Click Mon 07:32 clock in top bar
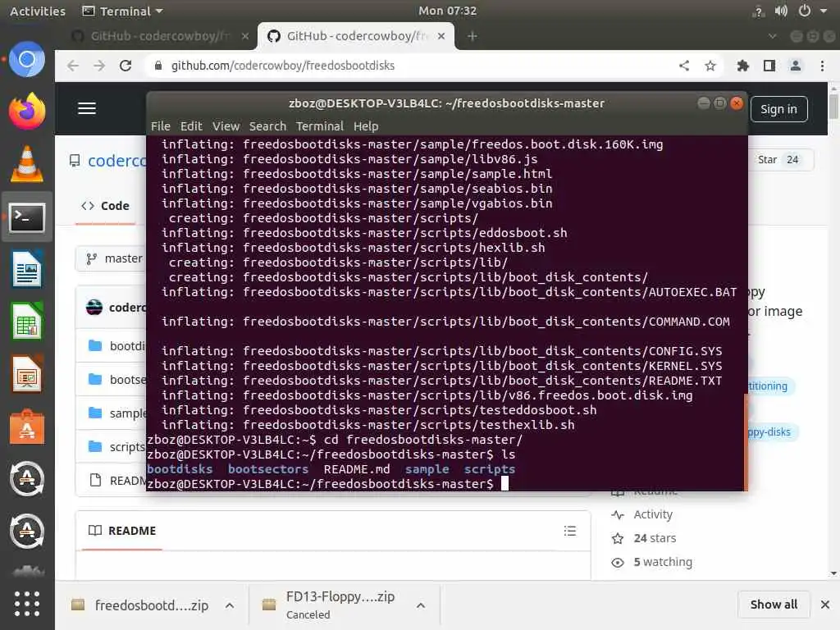This screenshot has width=840, height=630. point(447,11)
